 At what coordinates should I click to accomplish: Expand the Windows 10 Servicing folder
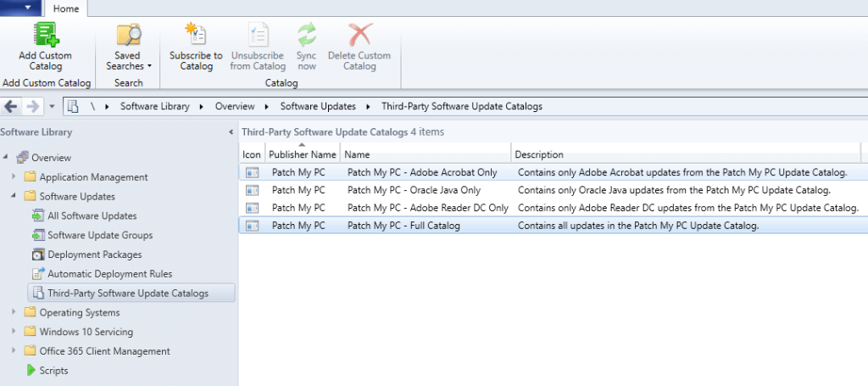point(14,332)
